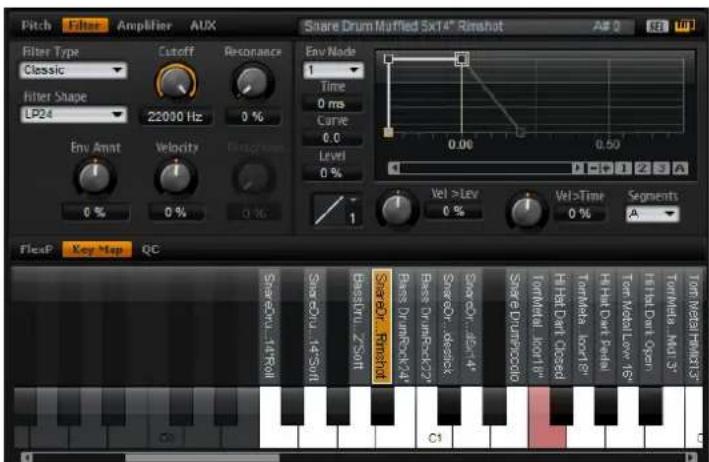Open the Filter Type dropdown showing Classic

click(x=73, y=70)
